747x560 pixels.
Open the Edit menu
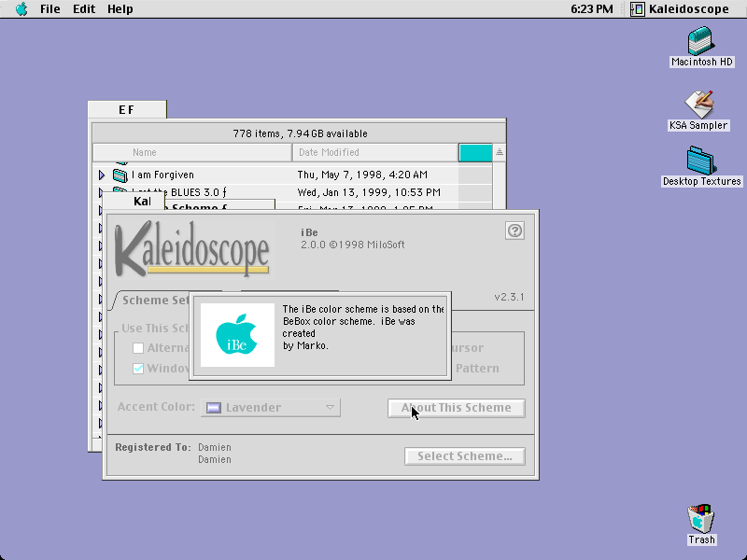point(84,9)
